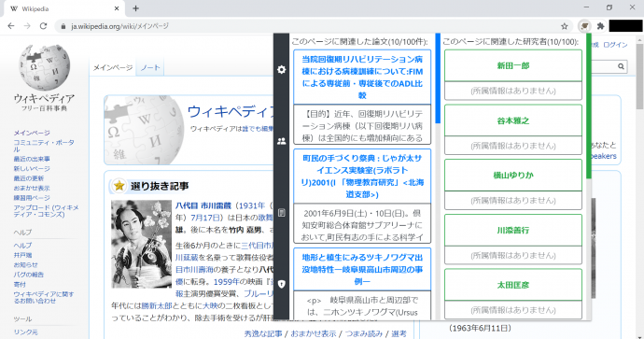Click the Wikipedia globe logo
The height and width of the screenshot is (339, 644).
(45, 67)
